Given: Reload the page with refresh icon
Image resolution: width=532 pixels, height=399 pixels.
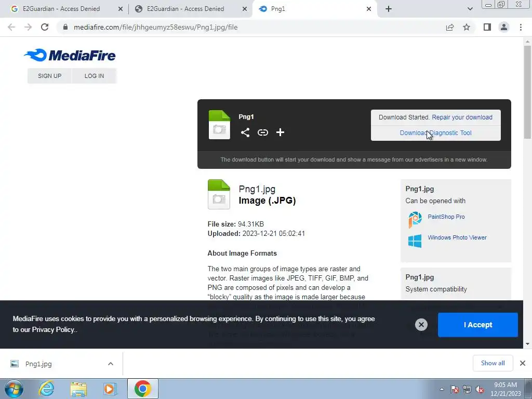Looking at the screenshot, I should tap(45, 27).
